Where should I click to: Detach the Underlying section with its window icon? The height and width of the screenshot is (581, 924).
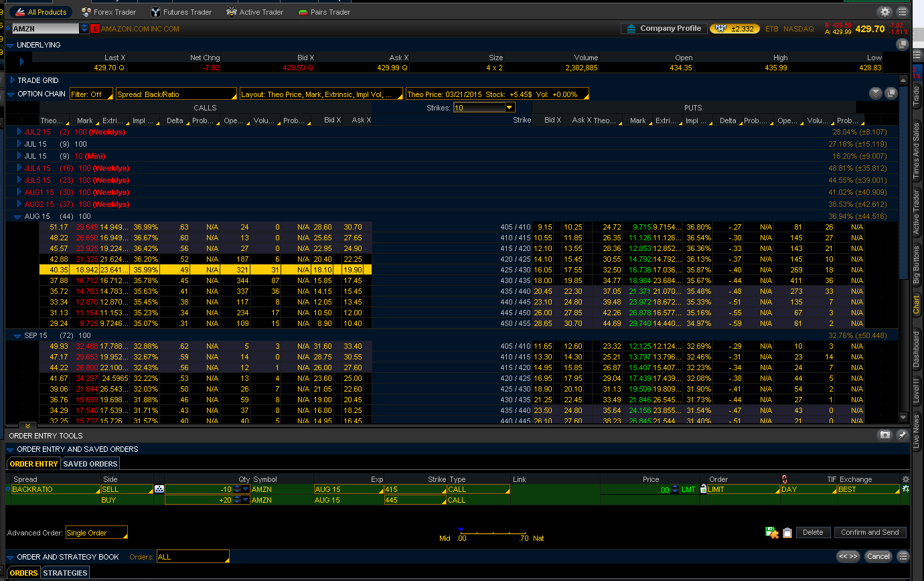click(x=903, y=45)
